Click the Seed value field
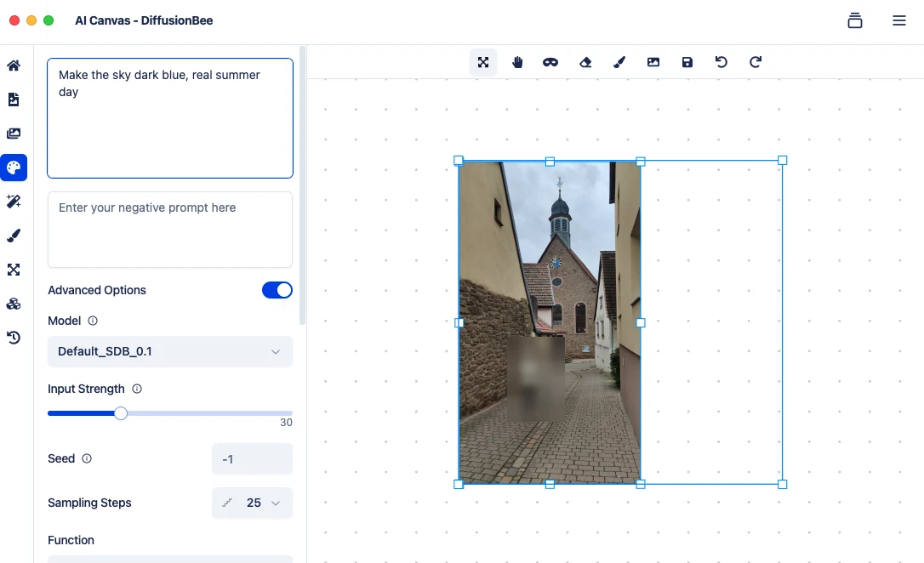 pyautogui.click(x=252, y=458)
